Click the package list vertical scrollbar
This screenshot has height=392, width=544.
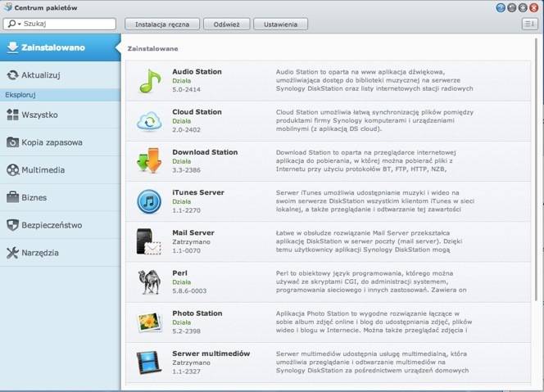pos(537,170)
